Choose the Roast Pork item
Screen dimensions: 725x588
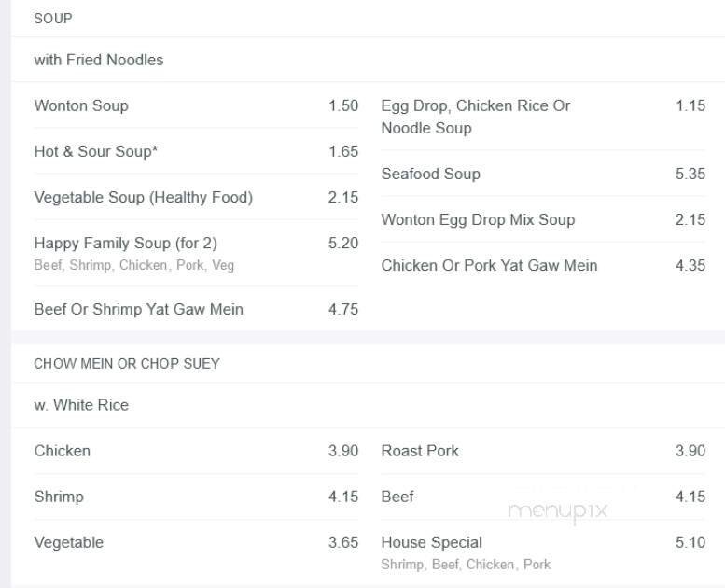click(420, 451)
